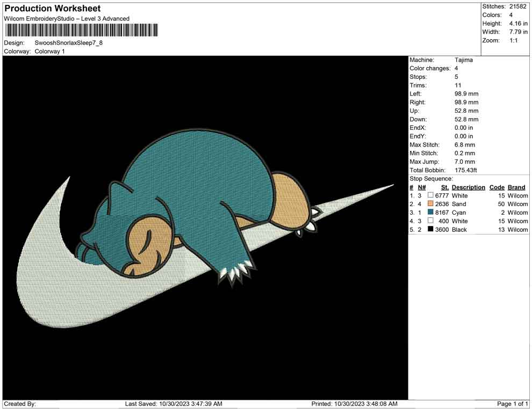Image resolution: width=532 pixels, height=409 pixels.
Task: Pick the white swatch for thread 6777
Action: pyautogui.click(x=430, y=196)
